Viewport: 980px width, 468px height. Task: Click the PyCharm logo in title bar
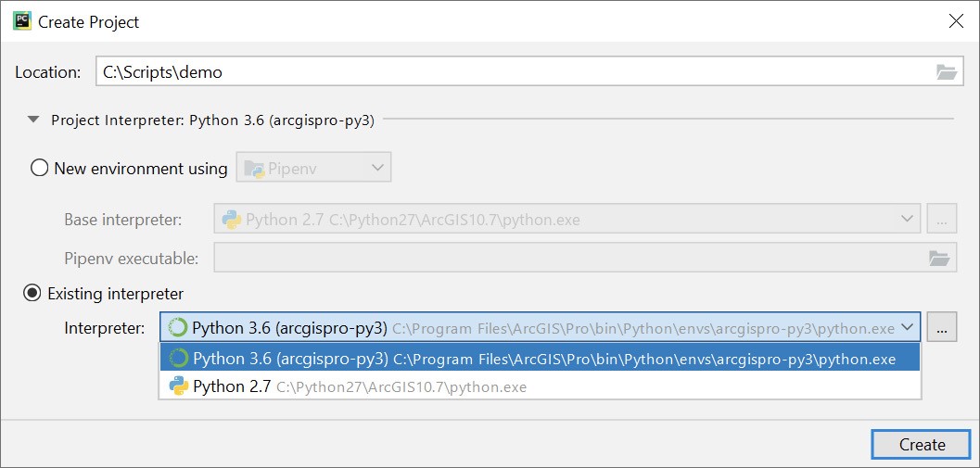[22, 21]
